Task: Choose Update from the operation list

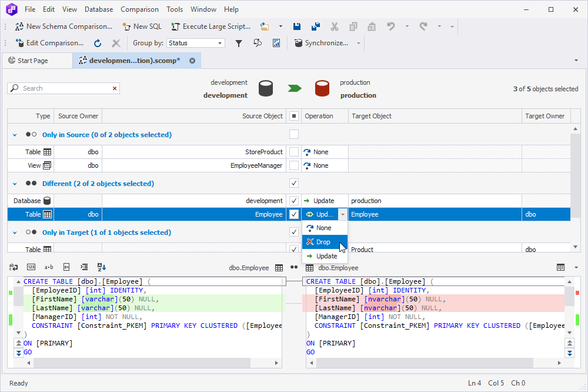Action: click(325, 256)
